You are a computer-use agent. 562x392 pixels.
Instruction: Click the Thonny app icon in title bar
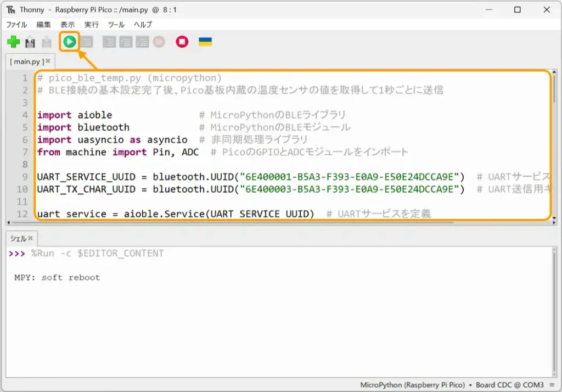coord(11,10)
